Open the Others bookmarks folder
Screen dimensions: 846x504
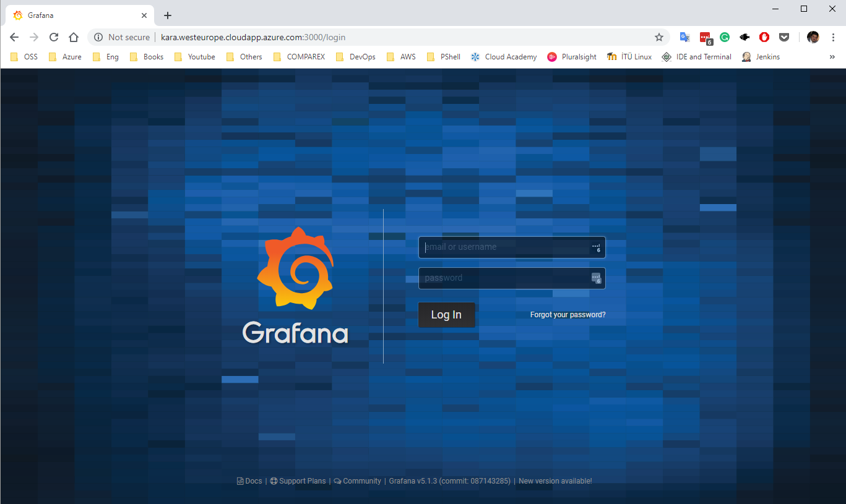[x=244, y=57]
